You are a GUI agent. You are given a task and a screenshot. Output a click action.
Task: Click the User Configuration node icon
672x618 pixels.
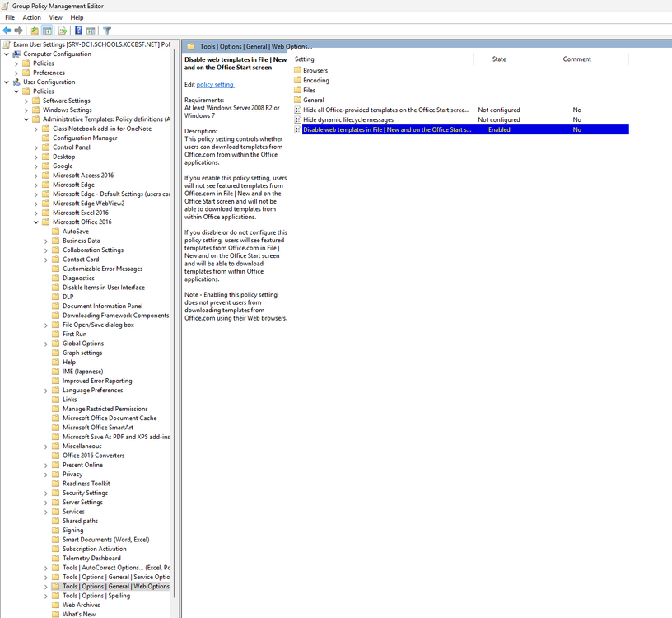point(16,82)
